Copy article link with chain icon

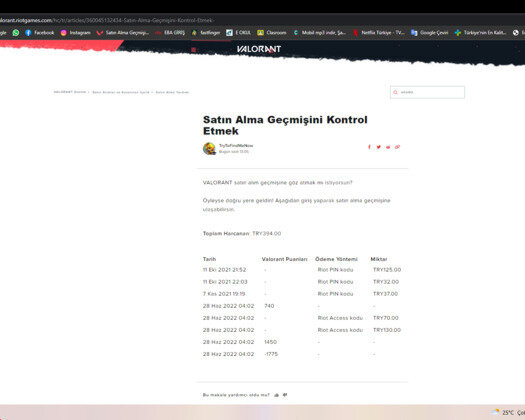(397, 147)
